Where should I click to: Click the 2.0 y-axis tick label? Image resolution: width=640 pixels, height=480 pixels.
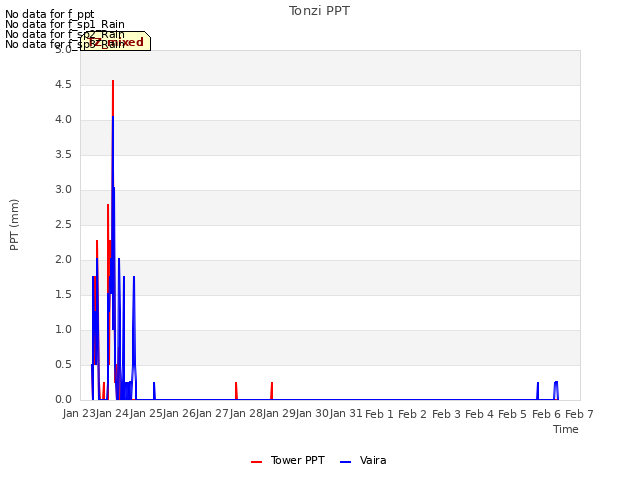tap(63, 260)
